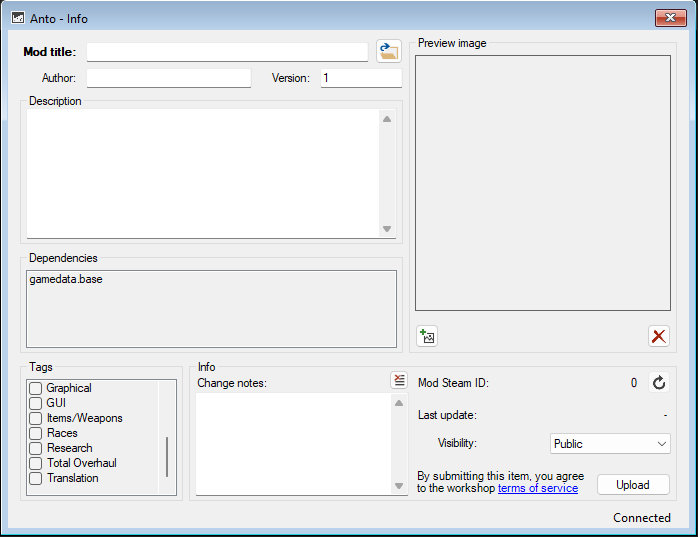Close the Anto - Info window

tap(670, 18)
